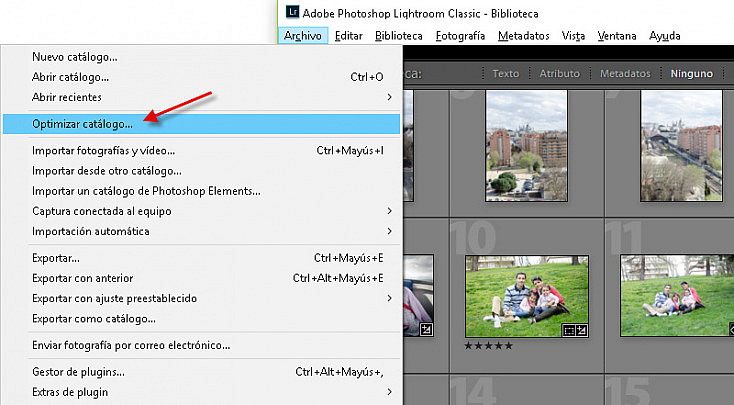
Task: Click the Lightroom Lr app icon
Action: (x=292, y=12)
